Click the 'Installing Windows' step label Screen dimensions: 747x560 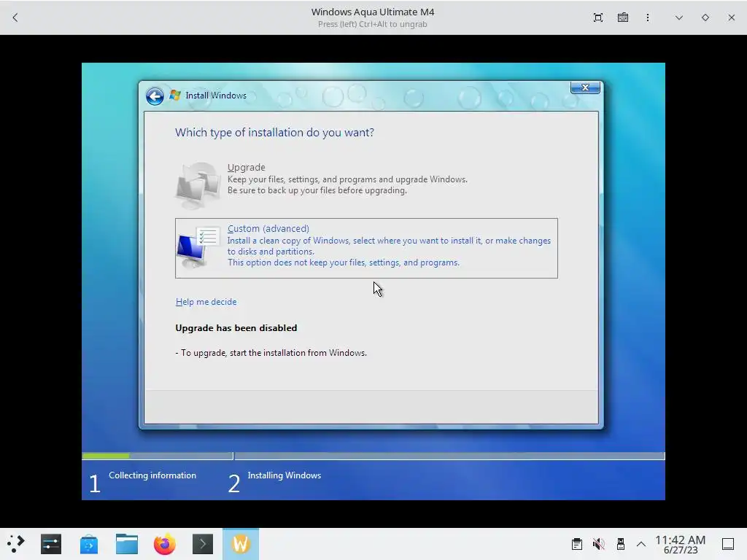pos(285,475)
